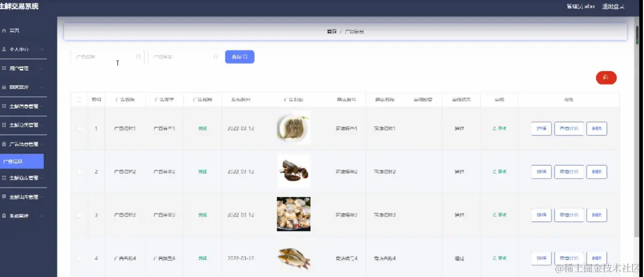Expand the 生鲜分类管理 submenu arrow
This screenshot has height=277, width=644.
point(42,125)
